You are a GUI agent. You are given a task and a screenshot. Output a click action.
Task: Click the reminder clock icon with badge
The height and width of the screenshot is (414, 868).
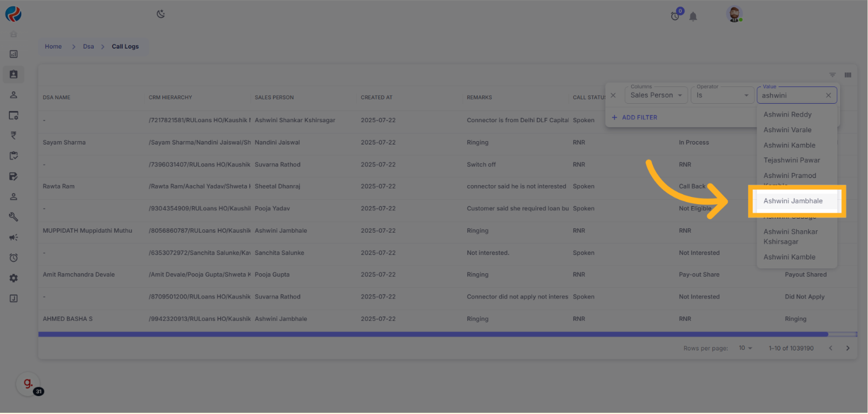(675, 16)
